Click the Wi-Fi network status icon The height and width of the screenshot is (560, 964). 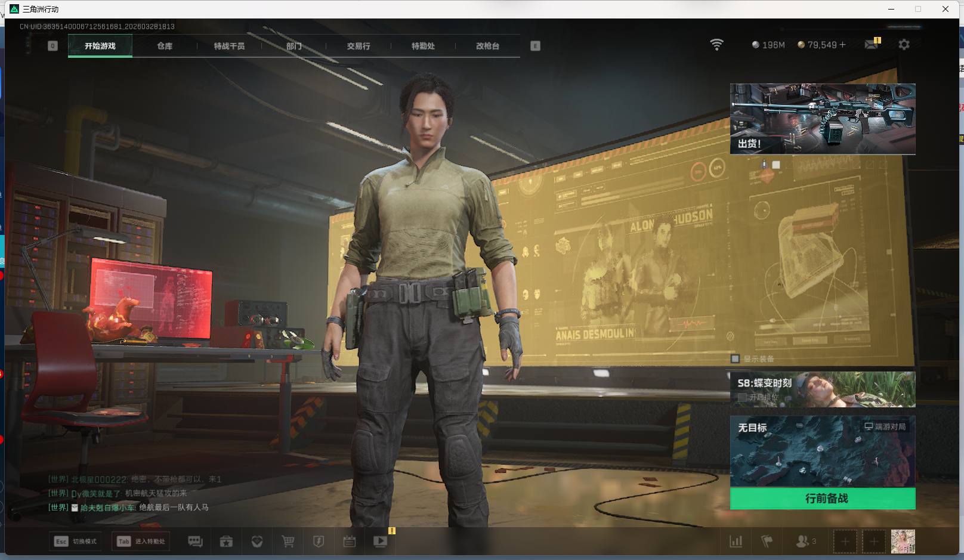click(716, 45)
